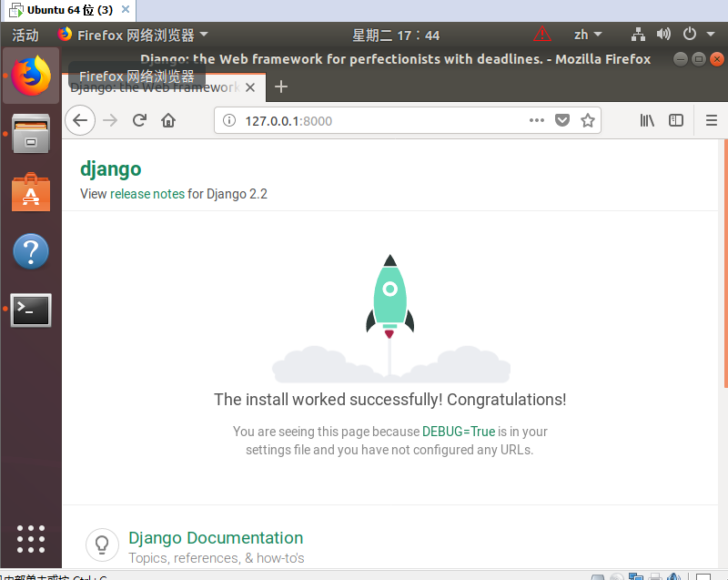Bookmark this page with the star
The height and width of the screenshot is (580, 728).
point(588,121)
